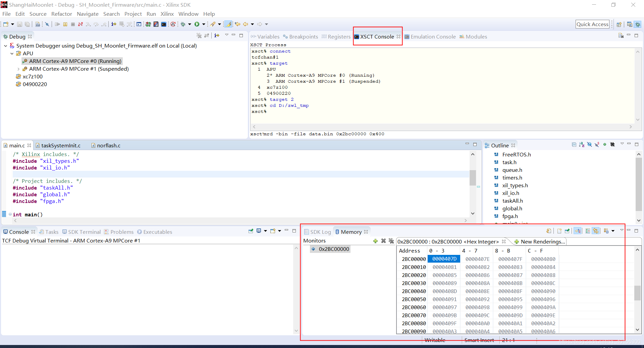
Task: Toggle Skip All Breakpoints
Action: click(47, 24)
